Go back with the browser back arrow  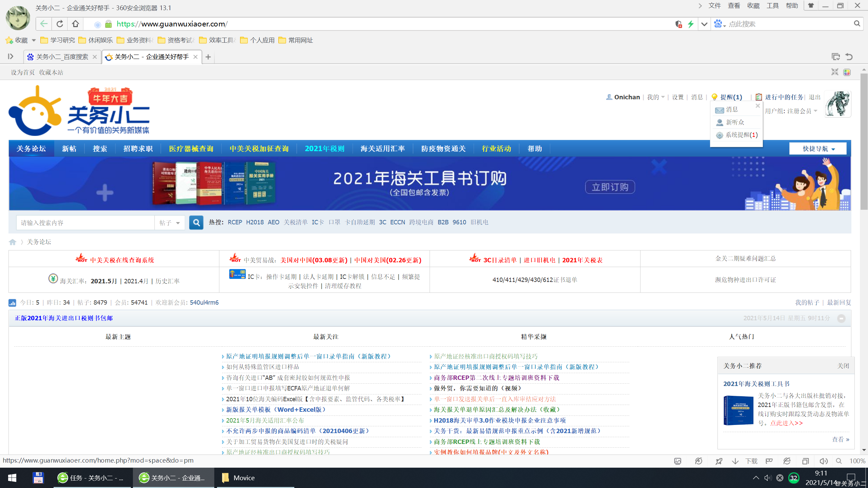coord(44,24)
